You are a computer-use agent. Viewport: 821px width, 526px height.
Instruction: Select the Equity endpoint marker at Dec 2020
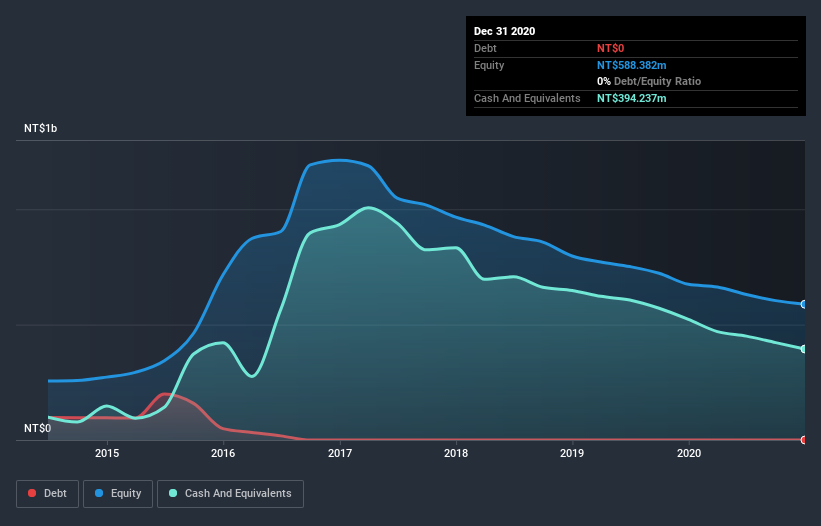point(804,304)
